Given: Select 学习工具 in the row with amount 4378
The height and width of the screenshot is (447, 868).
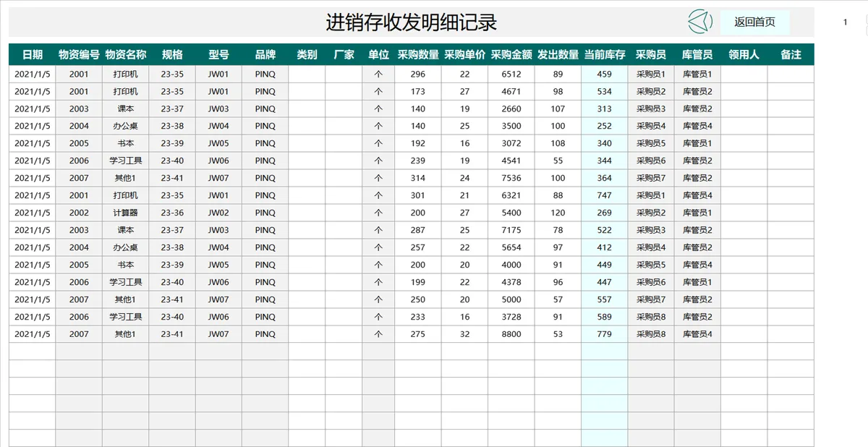Looking at the screenshot, I should tap(126, 282).
